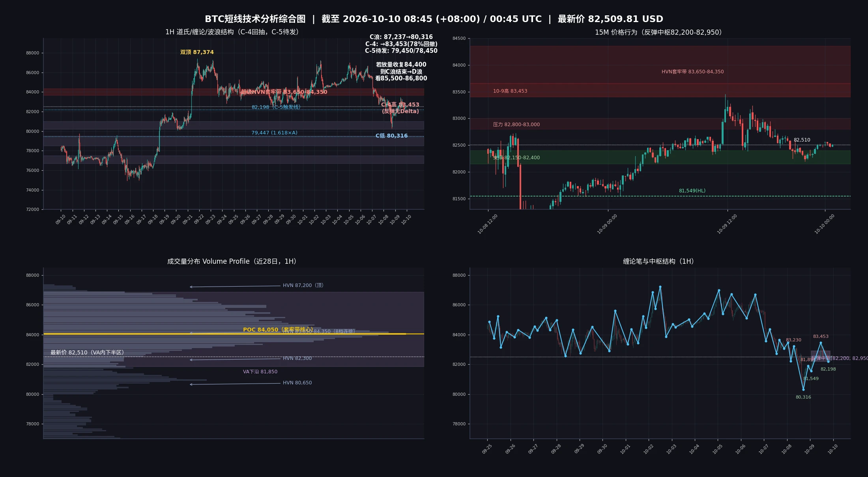Select the 压力 82,800-83,000 resistance band label
Viewport: 868px width, 477px height.
(516, 125)
